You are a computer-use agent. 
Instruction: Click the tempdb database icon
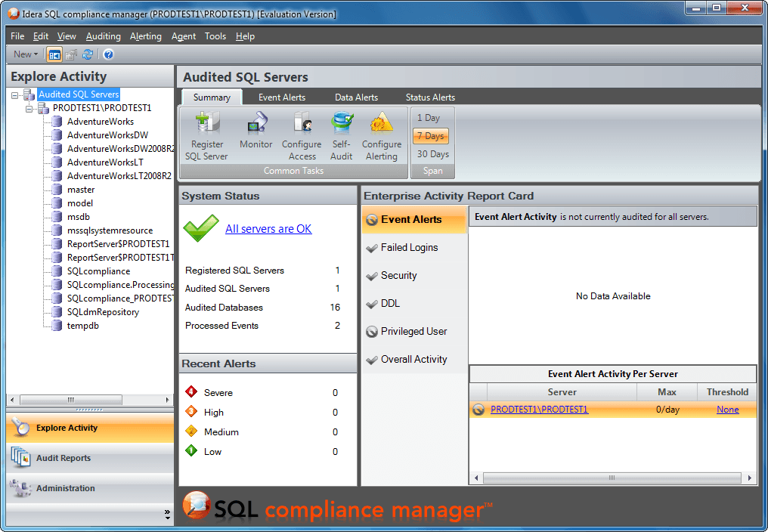pyautogui.click(x=57, y=325)
